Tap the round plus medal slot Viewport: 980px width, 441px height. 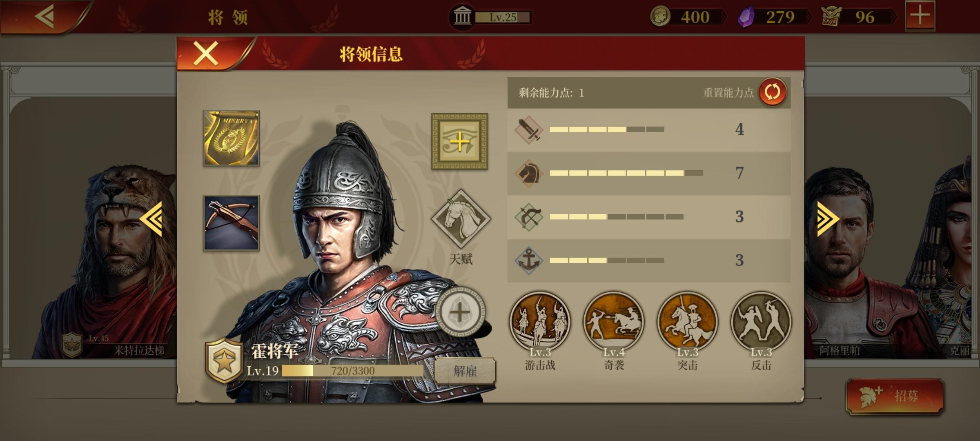[461, 313]
